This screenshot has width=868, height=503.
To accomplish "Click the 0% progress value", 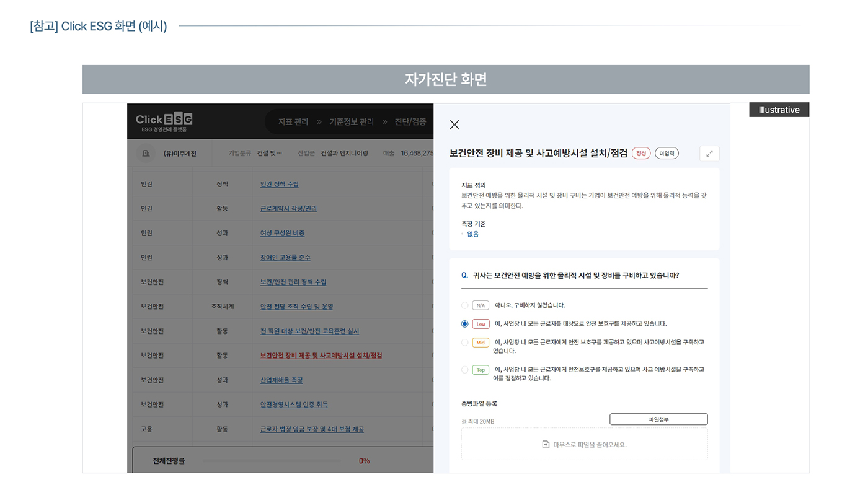I will 365,461.
